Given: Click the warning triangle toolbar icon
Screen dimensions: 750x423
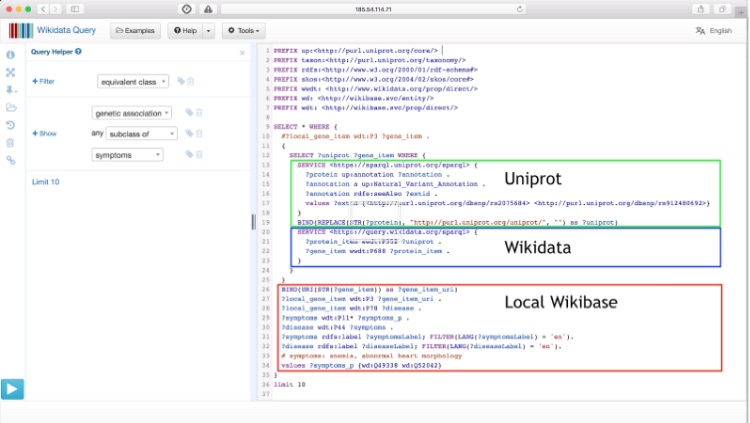Looking at the screenshot, I should [x=208, y=9].
